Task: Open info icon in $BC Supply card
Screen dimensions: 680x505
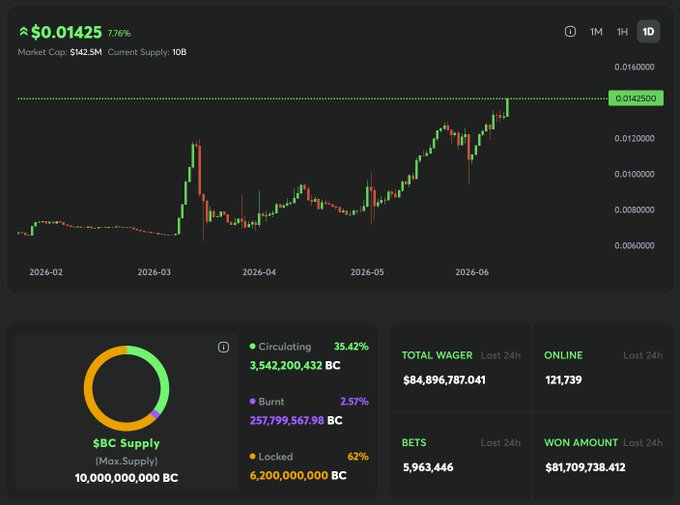Action: pos(223,347)
